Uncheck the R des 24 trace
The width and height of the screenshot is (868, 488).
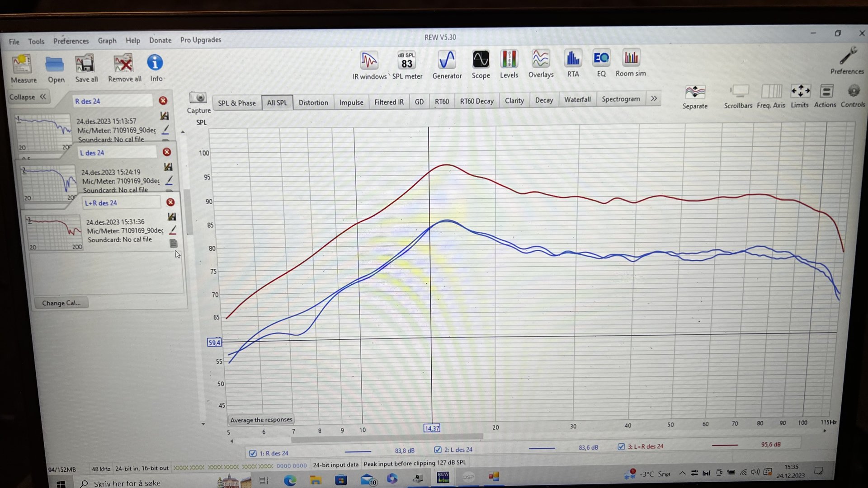pos(253,453)
